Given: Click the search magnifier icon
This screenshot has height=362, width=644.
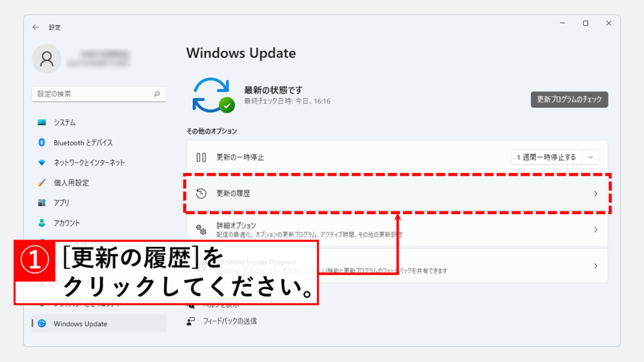Looking at the screenshot, I should [x=157, y=94].
